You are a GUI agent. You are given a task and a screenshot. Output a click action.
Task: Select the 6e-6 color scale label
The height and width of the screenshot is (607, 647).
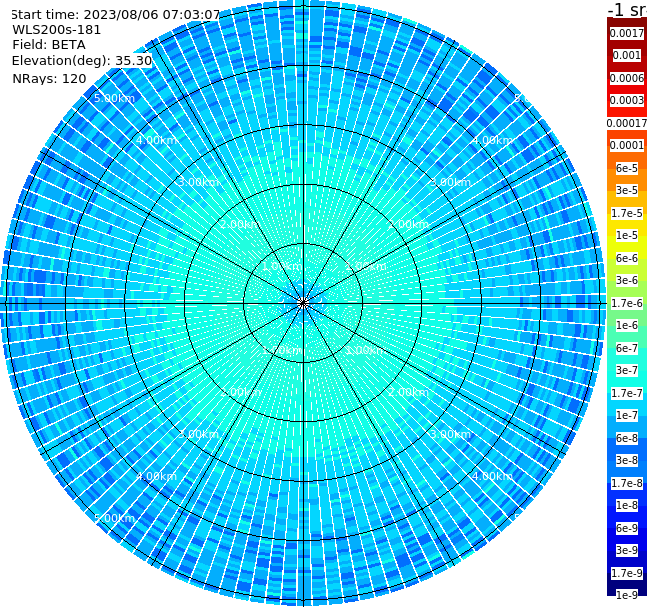point(627,258)
